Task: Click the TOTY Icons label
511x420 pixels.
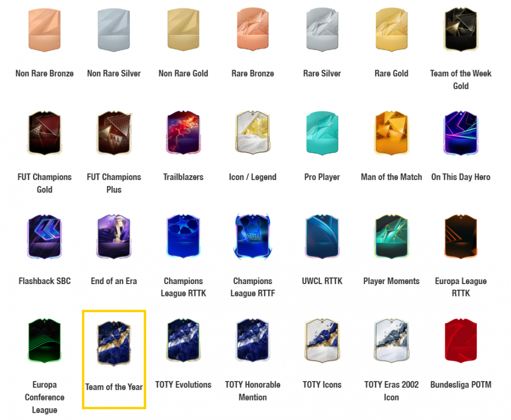Action: tap(322, 385)
